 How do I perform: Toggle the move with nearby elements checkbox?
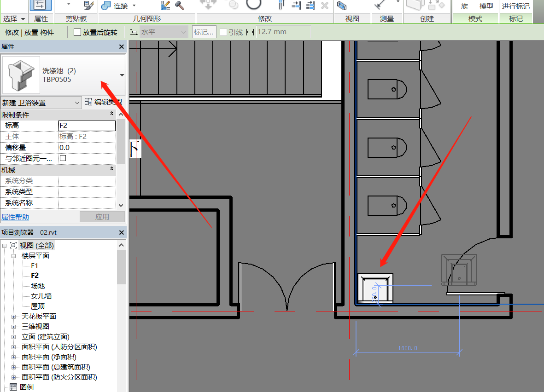63,158
